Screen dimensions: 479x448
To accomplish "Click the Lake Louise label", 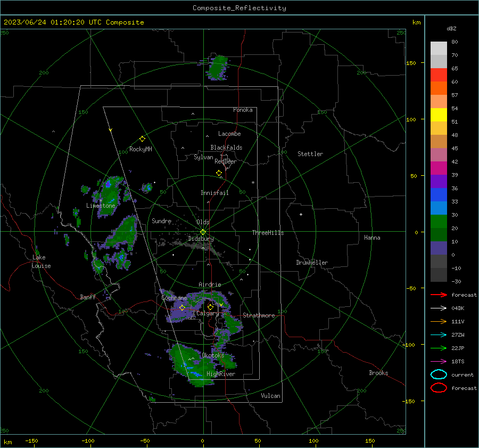I will point(41,262).
